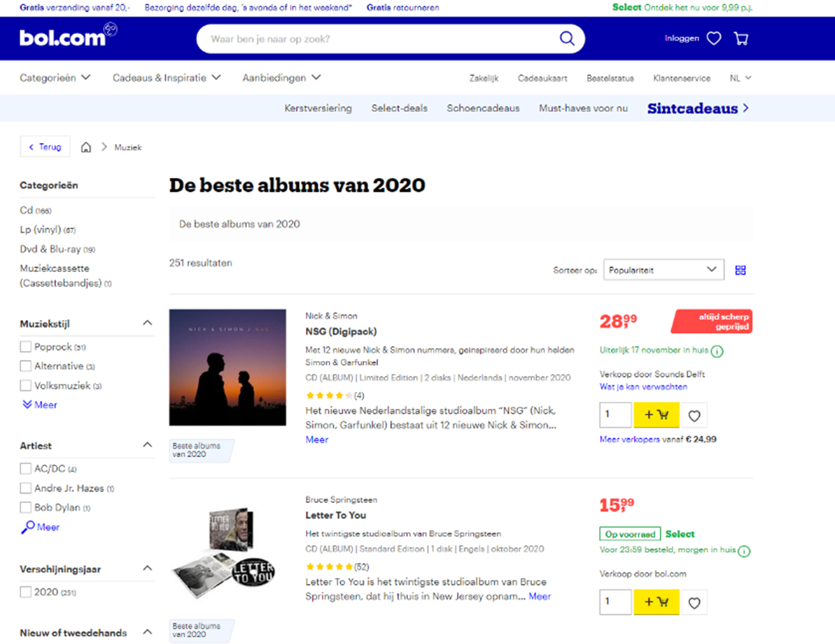This screenshot has height=644, width=835.
Task: Click the Terug back button
Action: click(45, 147)
